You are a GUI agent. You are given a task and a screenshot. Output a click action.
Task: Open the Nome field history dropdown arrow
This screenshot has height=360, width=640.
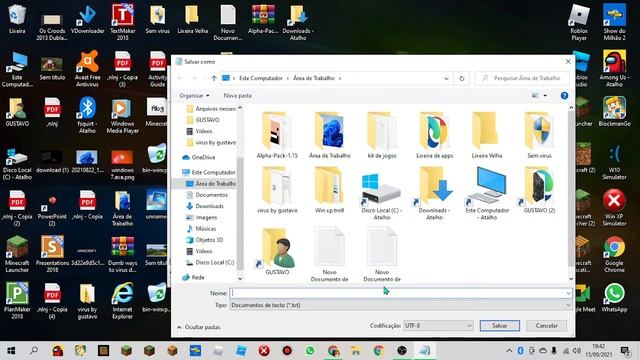pos(568,293)
